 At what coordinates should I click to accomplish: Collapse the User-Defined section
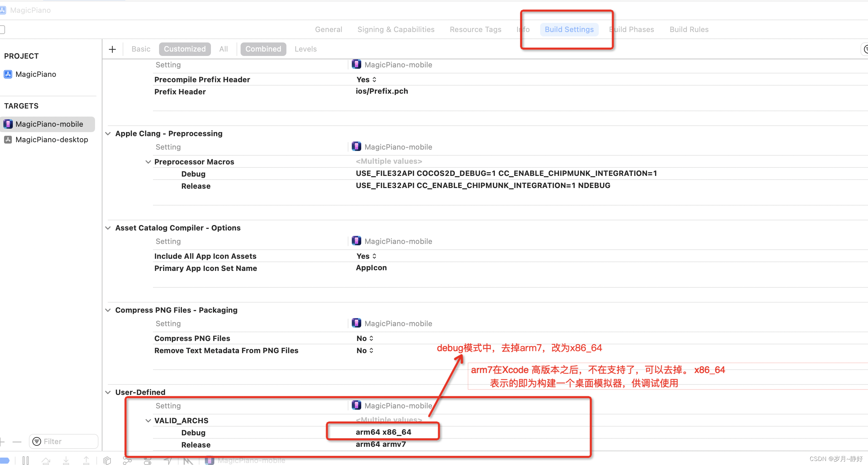(108, 392)
